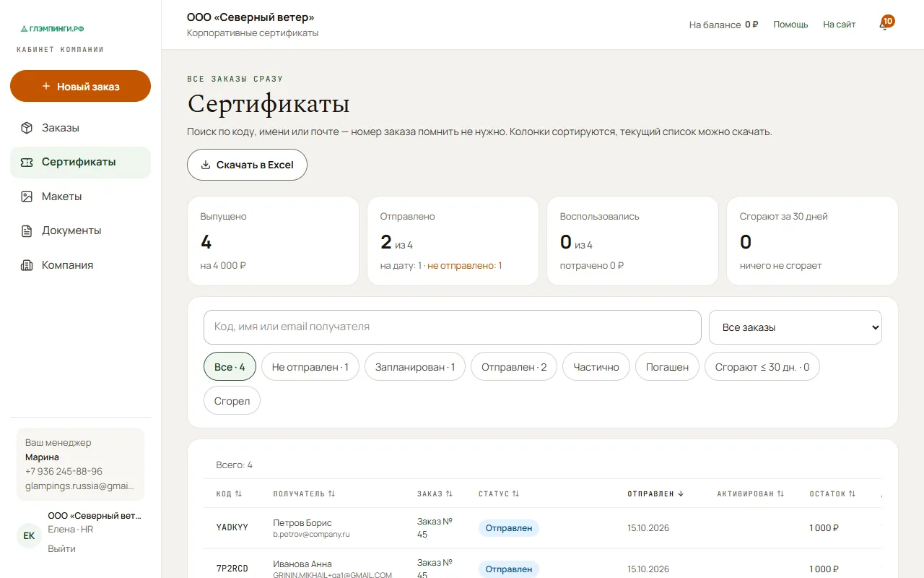
Task: Select recipient 'Иванова Анна'
Action: pyautogui.click(x=302, y=564)
